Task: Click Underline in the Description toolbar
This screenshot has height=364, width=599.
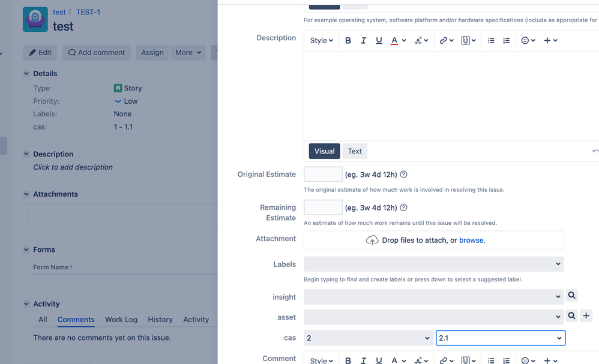Action: tap(379, 40)
